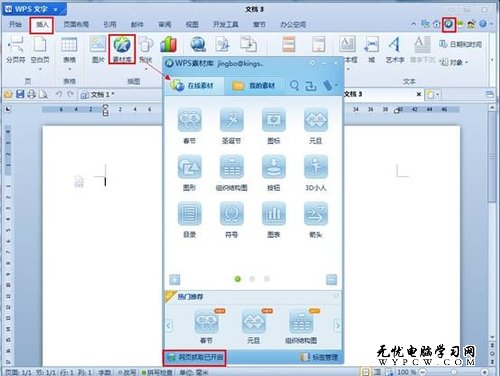
Task: Insert 艺术字 word art
Action: click(x=395, y=49)
